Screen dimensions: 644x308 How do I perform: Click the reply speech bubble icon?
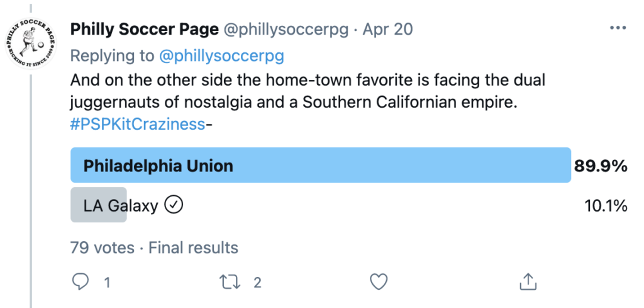80,282
